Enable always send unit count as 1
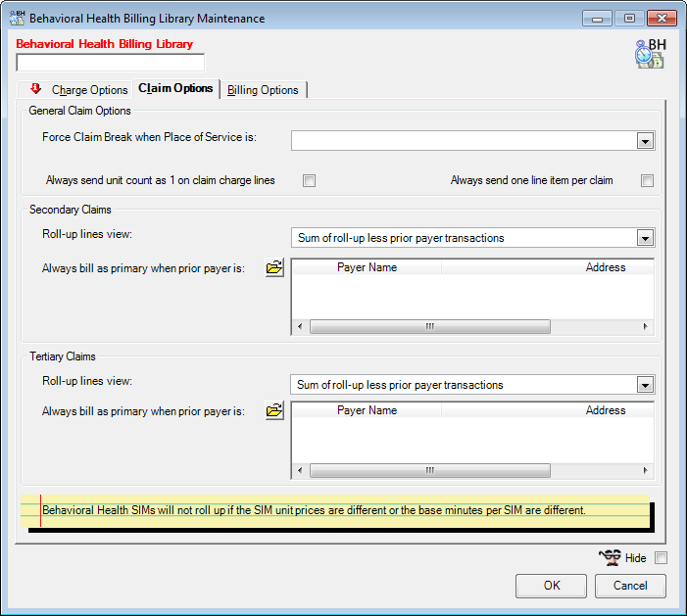Viewport: 687px width, 616px height. 309,180
